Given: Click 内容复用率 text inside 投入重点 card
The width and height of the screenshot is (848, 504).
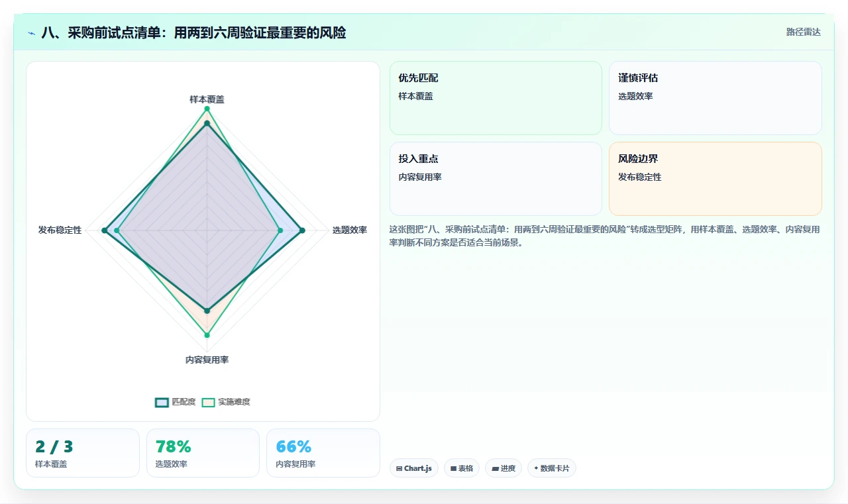Looking at the screenshot, I should click(x=420, y=177).
